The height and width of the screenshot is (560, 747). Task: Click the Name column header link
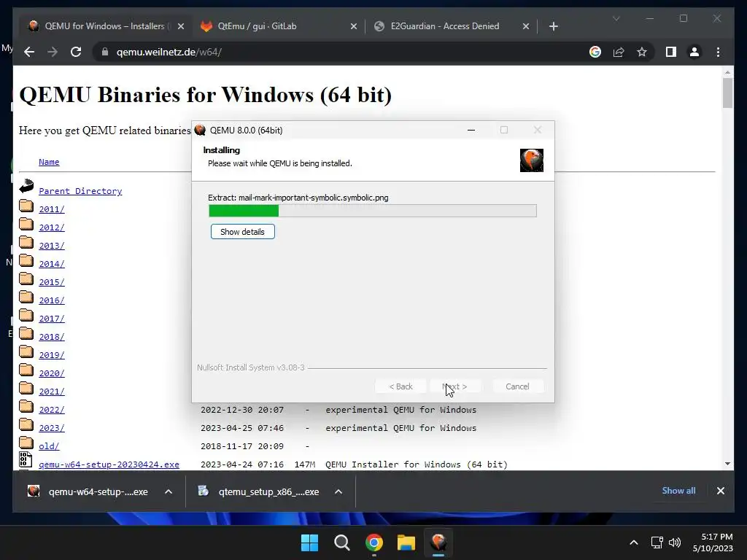coord(49,162)
